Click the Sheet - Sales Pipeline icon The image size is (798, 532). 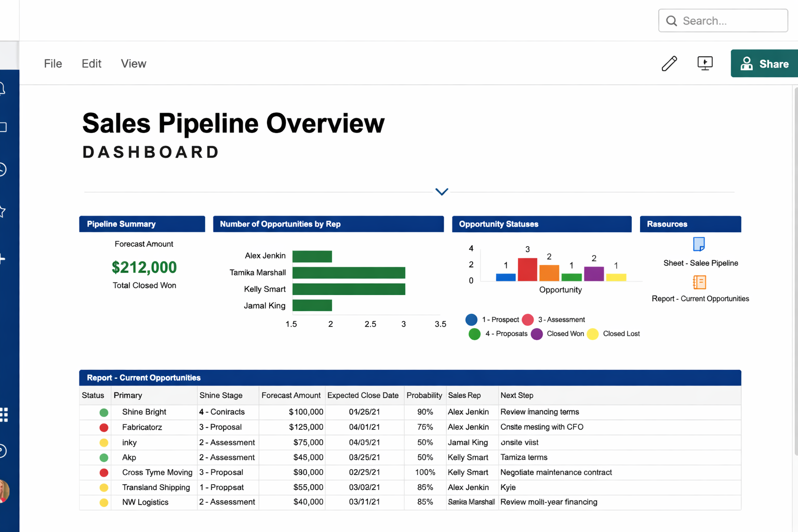(x=699, y=244)
